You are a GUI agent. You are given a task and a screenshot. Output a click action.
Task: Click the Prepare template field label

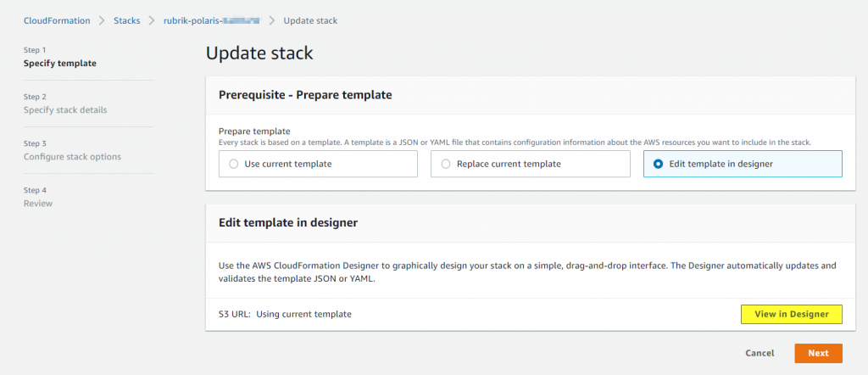(254, 132)
